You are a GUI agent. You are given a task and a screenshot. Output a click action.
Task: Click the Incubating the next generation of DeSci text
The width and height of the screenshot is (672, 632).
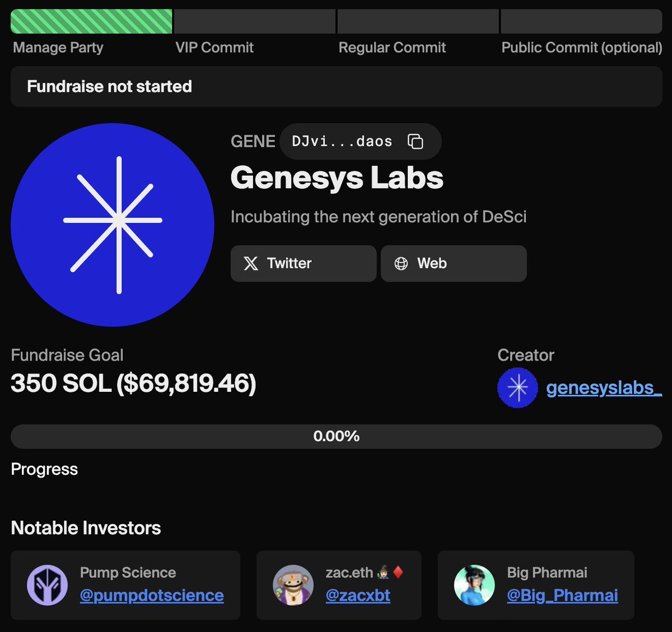(379, 217)
